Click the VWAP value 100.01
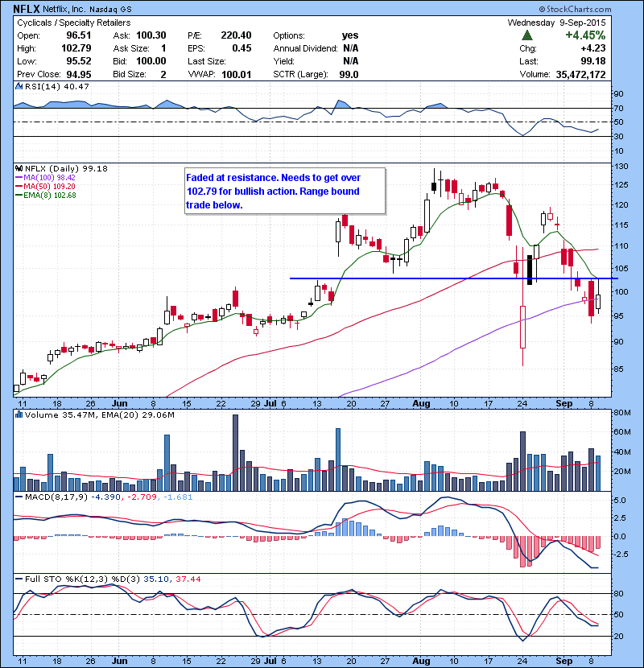Viewport: 644px width, 668px height. coord(236,75)
